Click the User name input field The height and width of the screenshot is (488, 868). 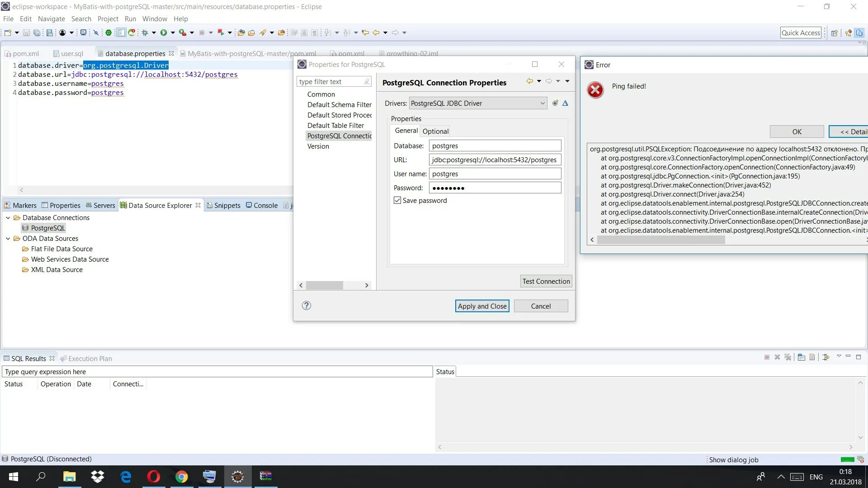tap(495, 174)
